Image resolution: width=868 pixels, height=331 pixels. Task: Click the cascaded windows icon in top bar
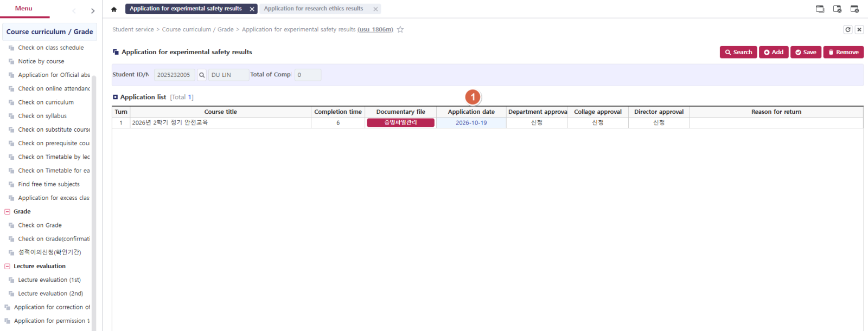coord(820,9)
